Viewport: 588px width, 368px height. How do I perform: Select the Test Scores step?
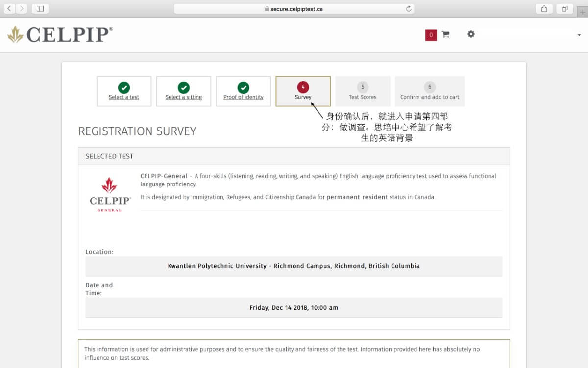click(363, 91)
